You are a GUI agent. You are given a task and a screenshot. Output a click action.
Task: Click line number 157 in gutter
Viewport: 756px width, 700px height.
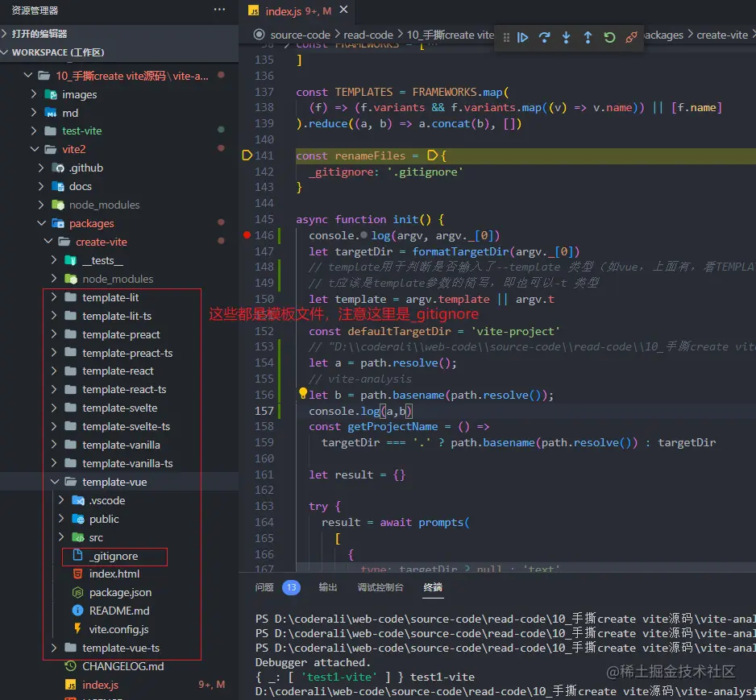pos(264,411)
